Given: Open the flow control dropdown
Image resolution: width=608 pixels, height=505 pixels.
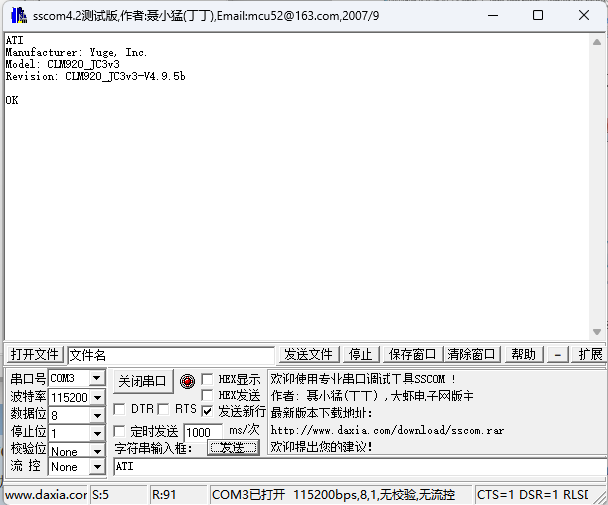Looking at the screenshot, I should pyautogui.click(x=96, y=467).
